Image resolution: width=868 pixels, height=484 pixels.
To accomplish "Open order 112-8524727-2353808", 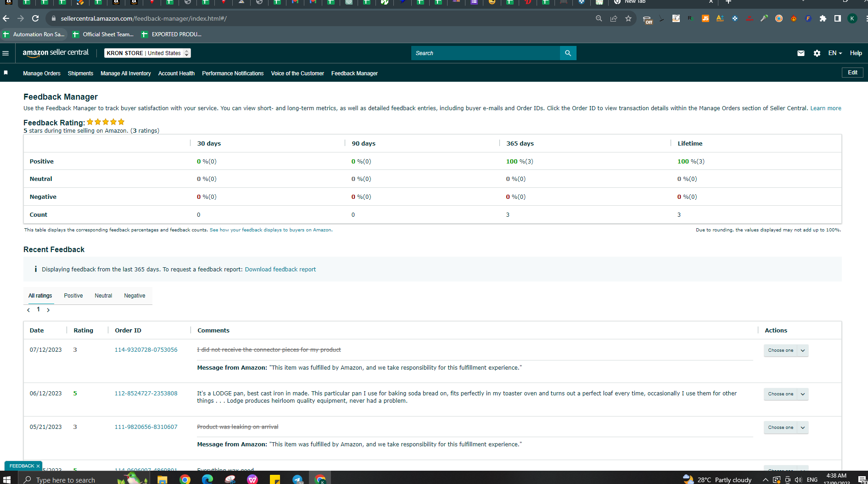I will [x=146, y=394].
